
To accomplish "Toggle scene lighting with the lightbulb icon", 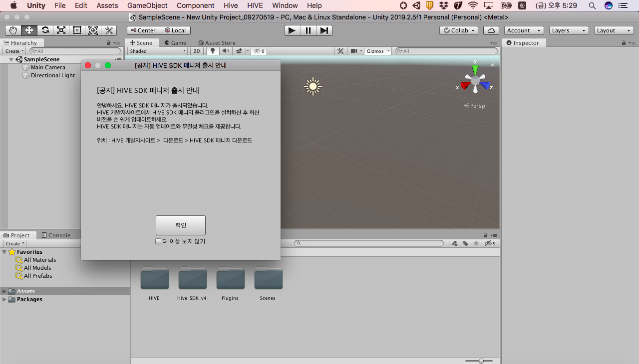I will (x=213, y=51).
